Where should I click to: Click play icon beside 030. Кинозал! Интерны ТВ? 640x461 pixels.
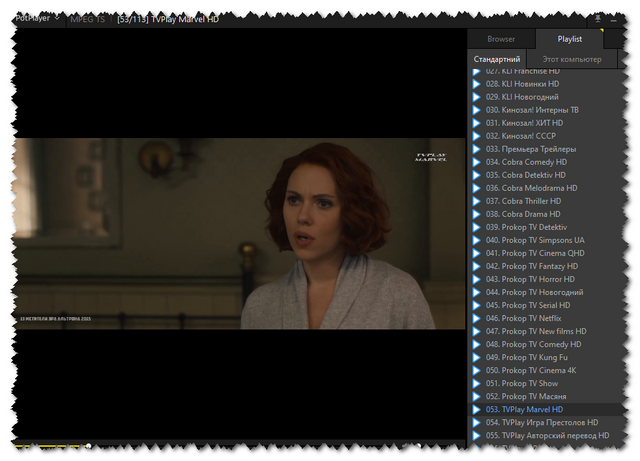click(x=476, y=110)
